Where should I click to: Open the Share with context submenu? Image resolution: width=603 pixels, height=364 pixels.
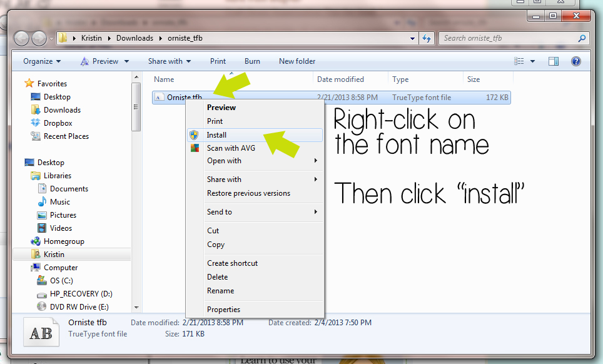(x=255, y=179)
